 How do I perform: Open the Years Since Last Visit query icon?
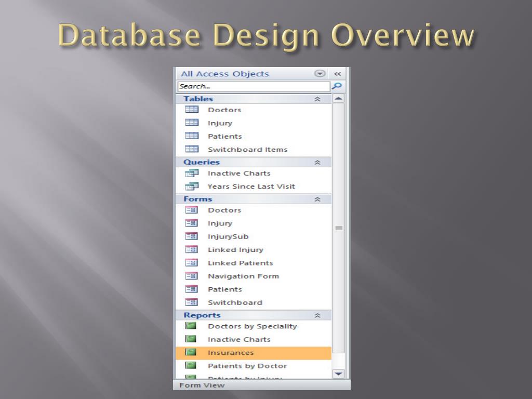(192, 186)
